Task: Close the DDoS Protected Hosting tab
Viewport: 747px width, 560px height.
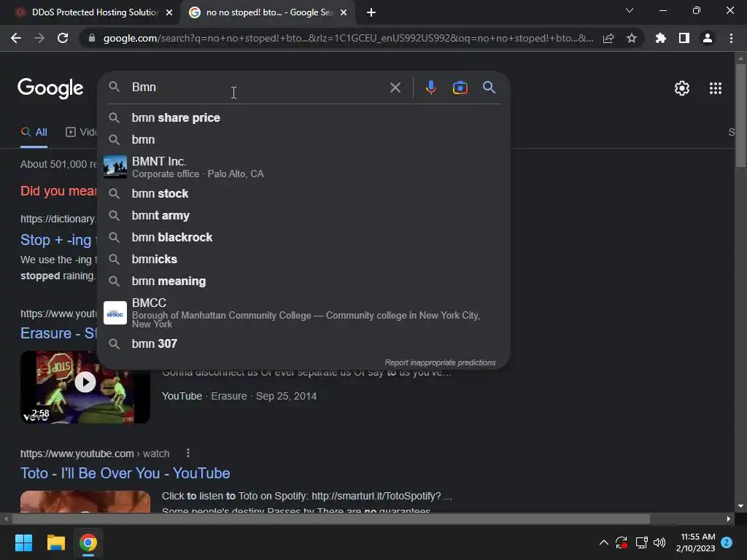Action: point(169,12)
